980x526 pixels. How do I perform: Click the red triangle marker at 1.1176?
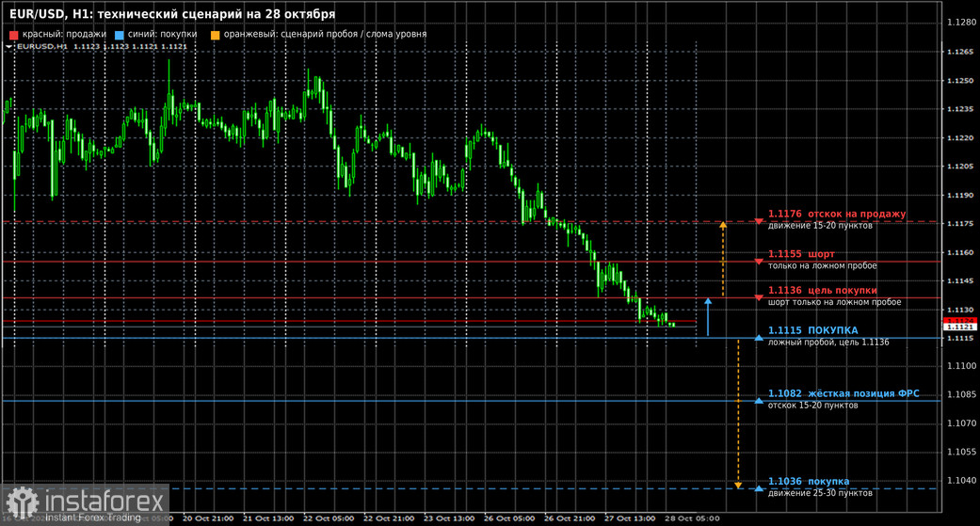pos(759,222)
